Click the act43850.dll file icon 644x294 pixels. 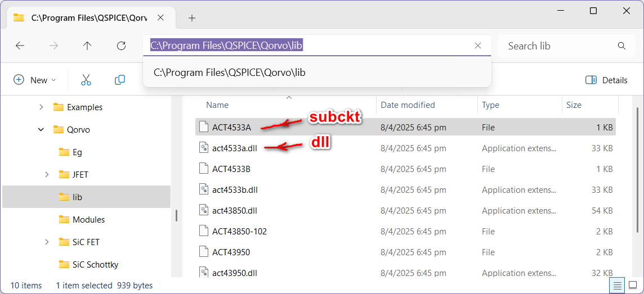[204, 210]
